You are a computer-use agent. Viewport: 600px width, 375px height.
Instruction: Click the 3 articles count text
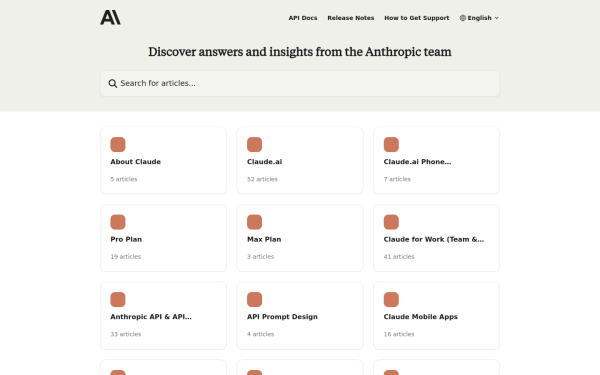260,257
